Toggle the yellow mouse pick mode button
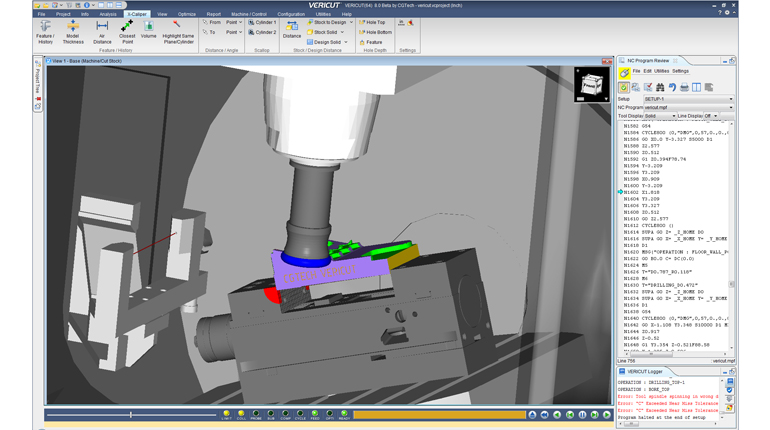The width and height of the screenshot is (770, 430). [624, 73]
